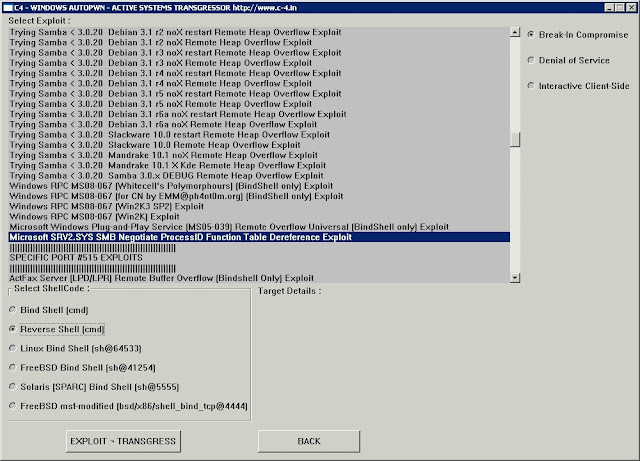Select Samba Debian 3.1 r3 noX Remote Heap Overflow
Screen dimensions: 640x461
[259, 63]
